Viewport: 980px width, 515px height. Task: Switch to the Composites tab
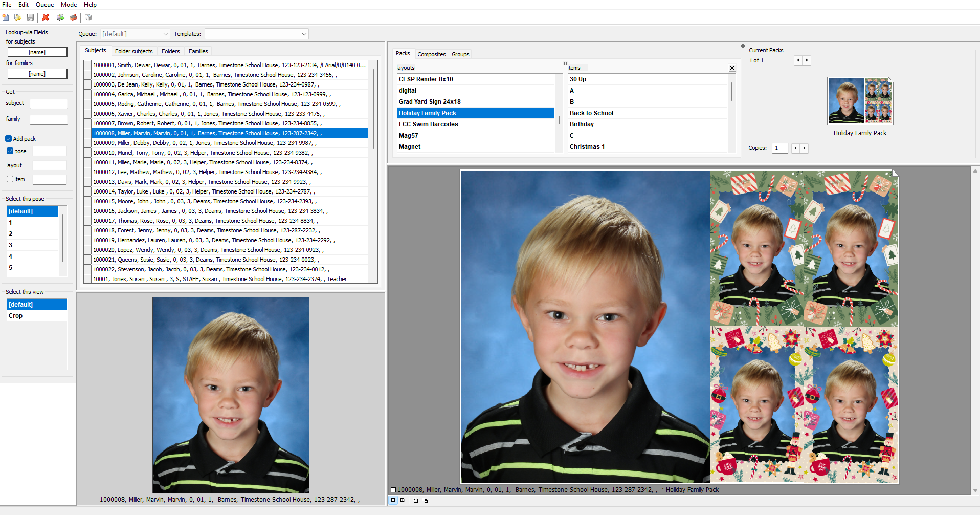coord(431,54)
